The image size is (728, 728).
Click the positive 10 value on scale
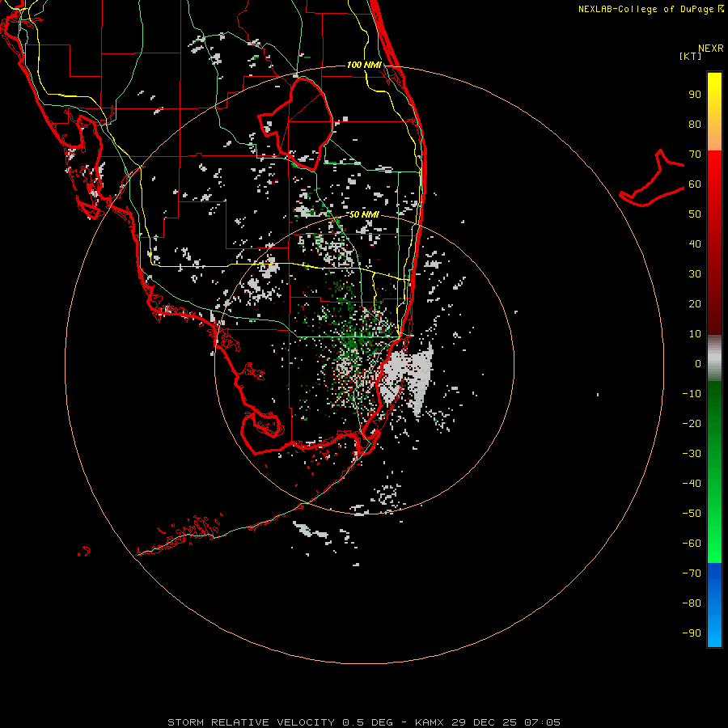click(x=695, y=334)
